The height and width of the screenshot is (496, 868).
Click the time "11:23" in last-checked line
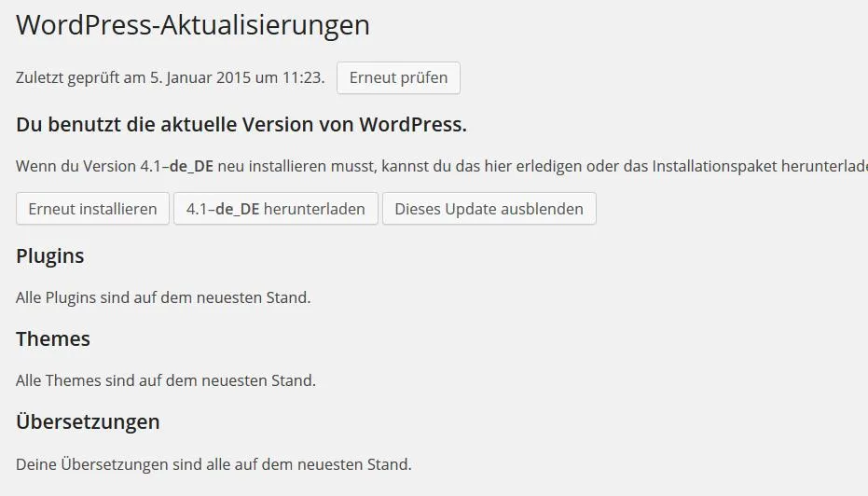point(302,77)
